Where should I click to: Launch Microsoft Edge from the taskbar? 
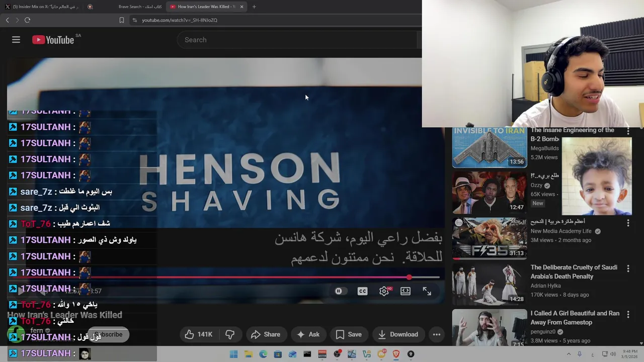pos(263,354)
